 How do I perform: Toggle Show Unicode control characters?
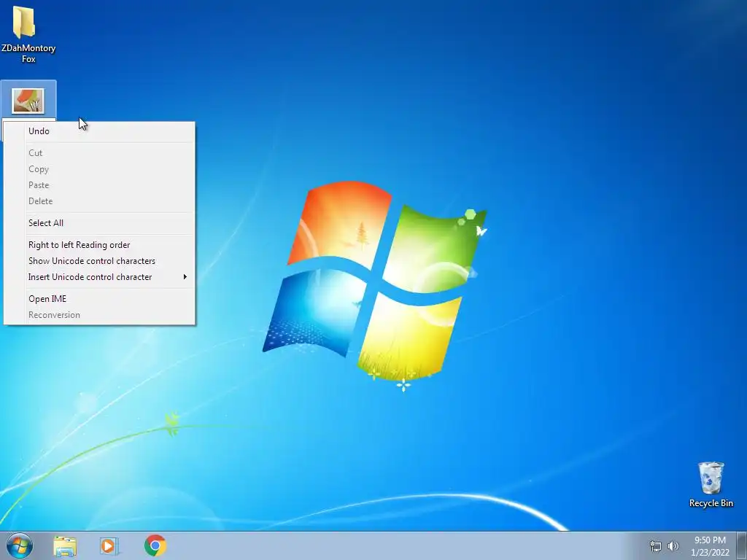coord(99,261)
